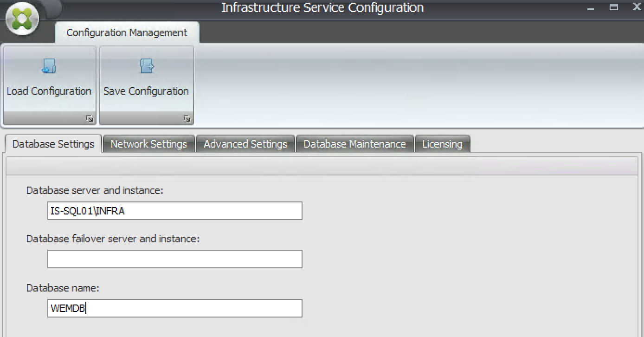Open the application orb menu icon
Viewport: 644px width, 337px height.
[x=22, y=21]
